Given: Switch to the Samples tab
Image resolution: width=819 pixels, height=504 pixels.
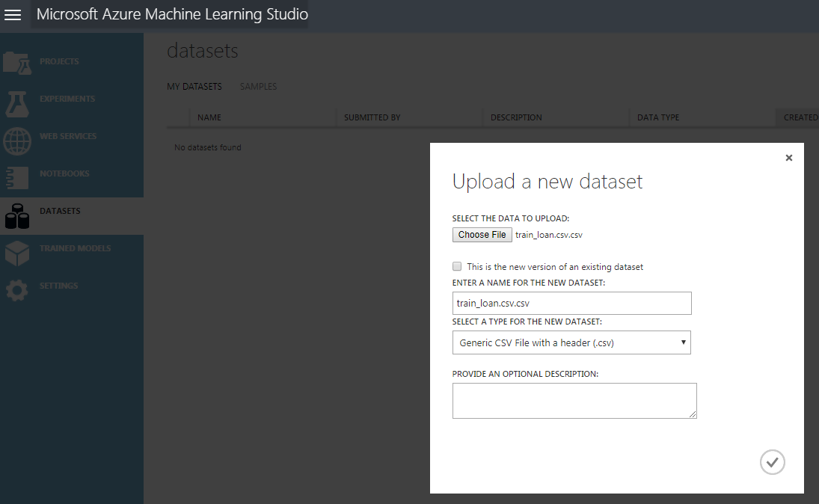Looking at the screenshot, I should click(258, 87).
